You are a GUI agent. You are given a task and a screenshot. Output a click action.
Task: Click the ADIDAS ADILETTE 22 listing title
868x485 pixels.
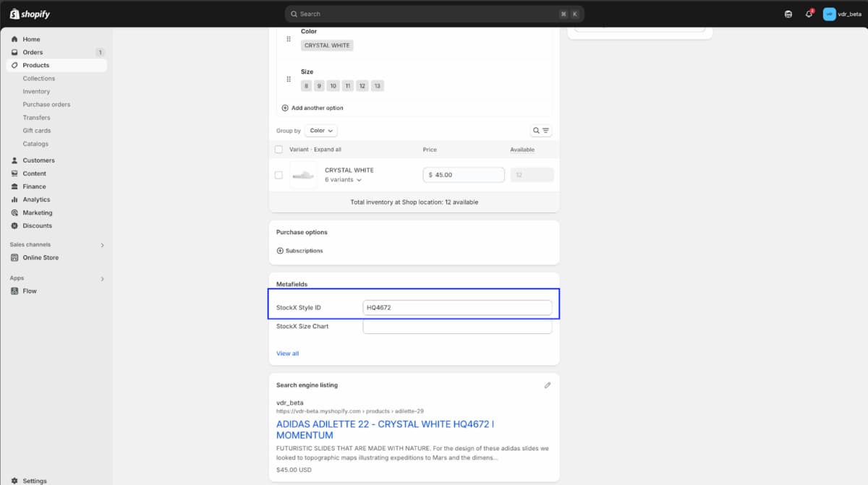coord(385,429)
